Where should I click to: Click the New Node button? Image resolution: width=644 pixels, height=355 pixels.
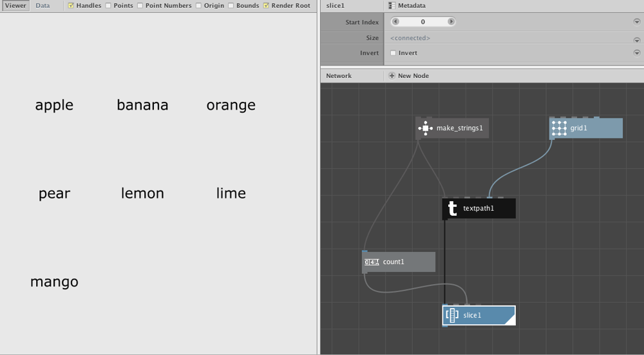[x=409, y=75]
